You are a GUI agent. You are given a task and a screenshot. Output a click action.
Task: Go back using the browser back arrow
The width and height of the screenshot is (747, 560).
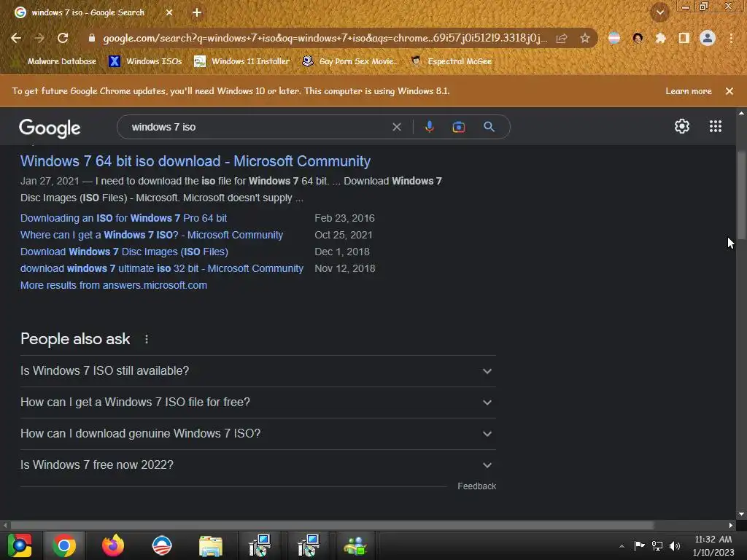click(16, 38)
